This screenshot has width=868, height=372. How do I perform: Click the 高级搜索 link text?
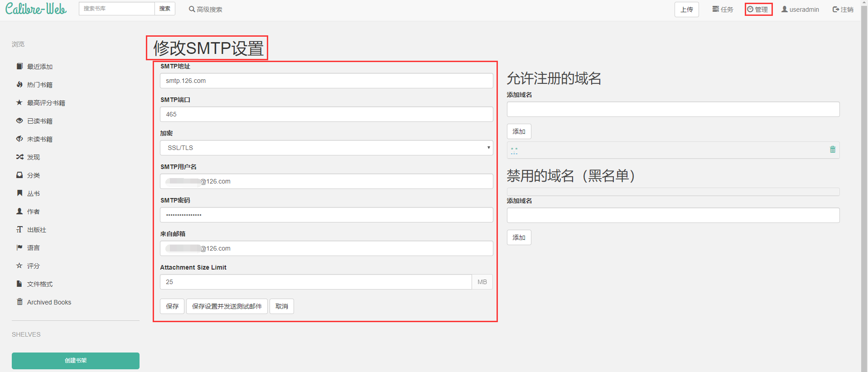pos(210,10)
